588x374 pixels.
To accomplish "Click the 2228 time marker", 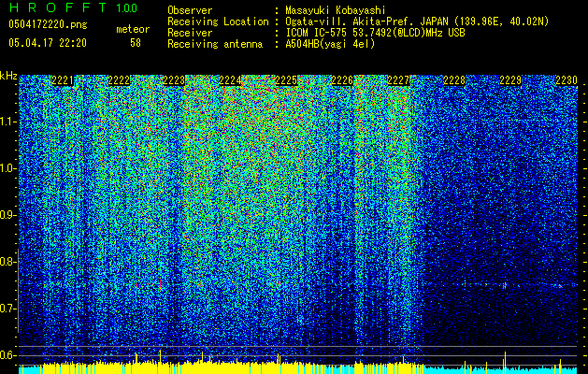I will coord(454,80).
